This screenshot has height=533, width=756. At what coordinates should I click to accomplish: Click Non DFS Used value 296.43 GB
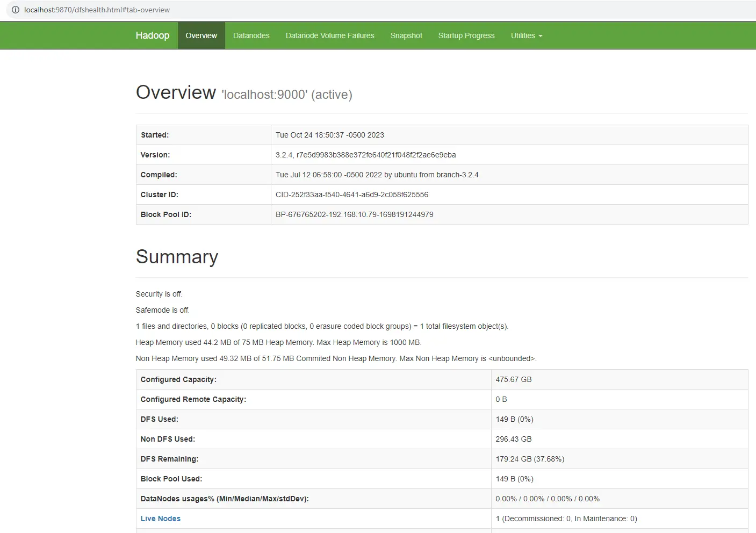[x=514, y=439]
